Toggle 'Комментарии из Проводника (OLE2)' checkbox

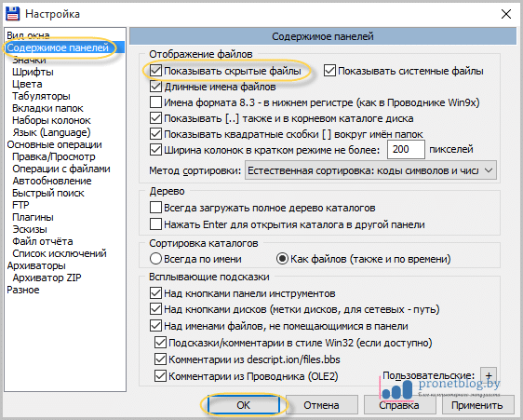[160, 376]
